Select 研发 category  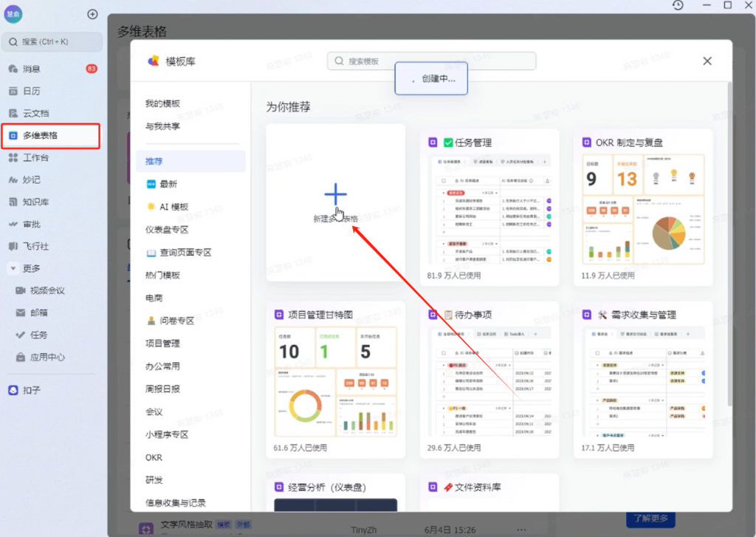[x=154, y=480]
